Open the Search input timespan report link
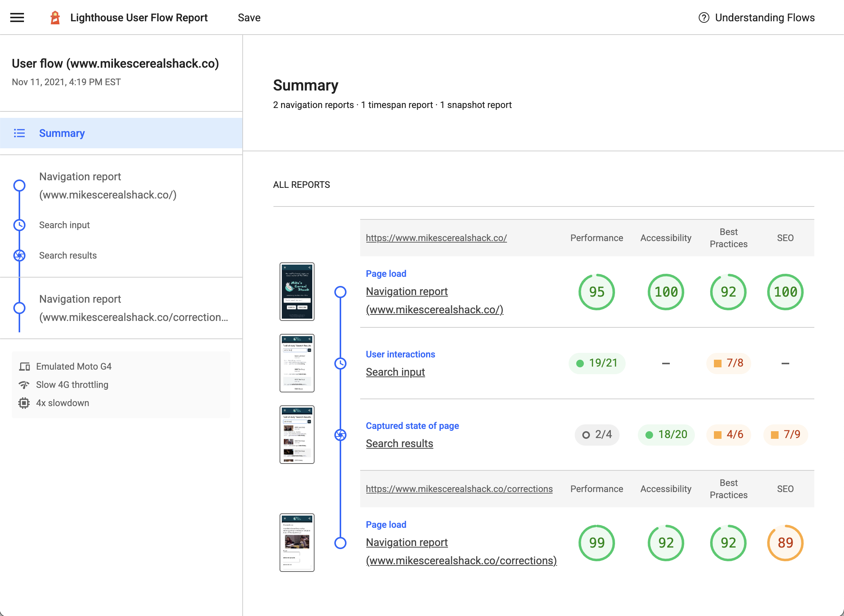Viewport: 844px width, 616px height. (x=395, y=372)
